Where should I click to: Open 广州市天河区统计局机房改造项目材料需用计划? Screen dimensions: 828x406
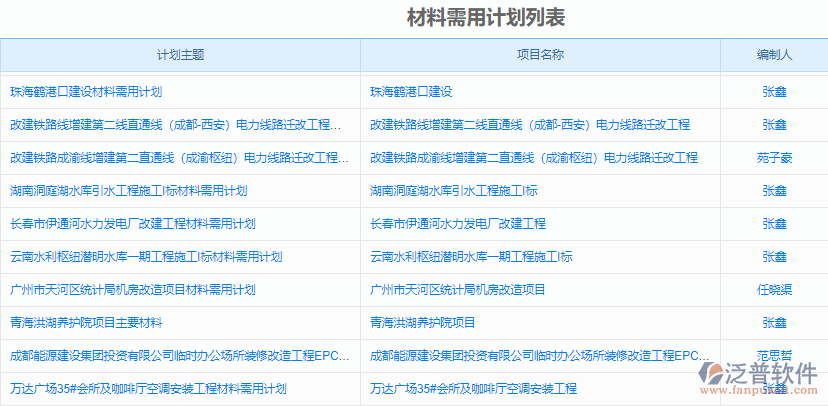pos(133,290)
